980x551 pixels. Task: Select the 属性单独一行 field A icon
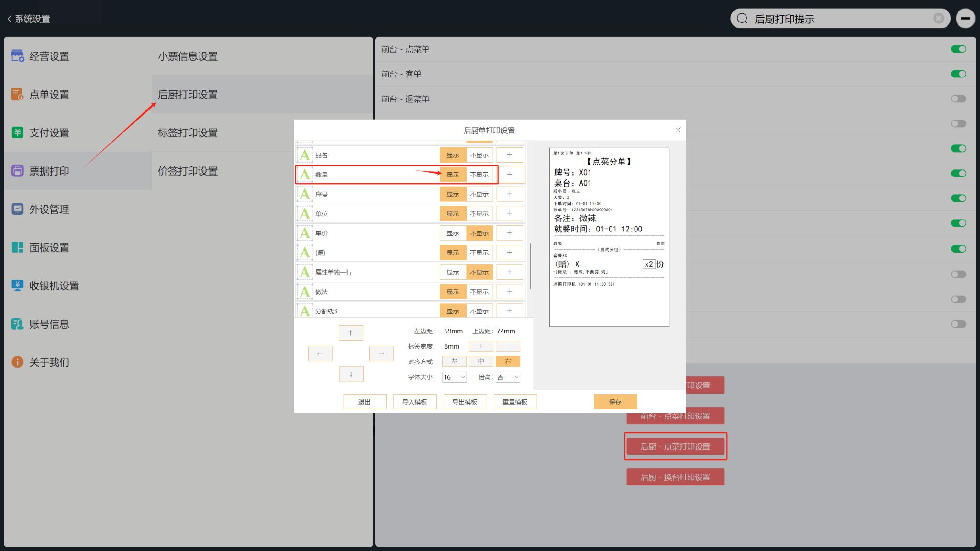click(304, 272)
